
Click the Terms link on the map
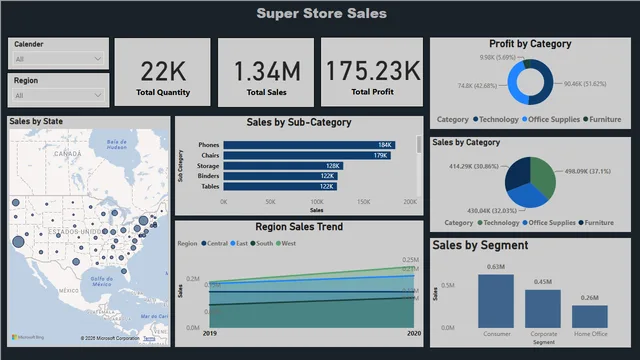(x=149, y=338)
